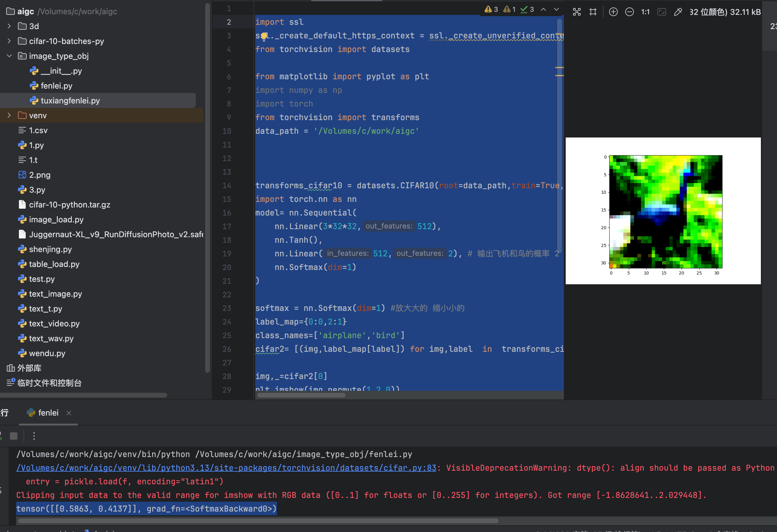
Task: Go to previous highlighted problem arrow
Action: [x=544, y=9]
